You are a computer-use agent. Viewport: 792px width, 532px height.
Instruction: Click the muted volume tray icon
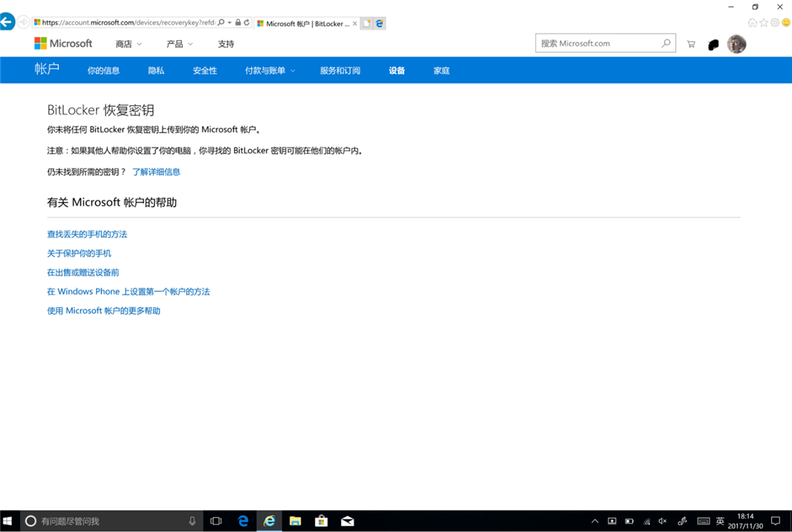(x=663, y=521)
